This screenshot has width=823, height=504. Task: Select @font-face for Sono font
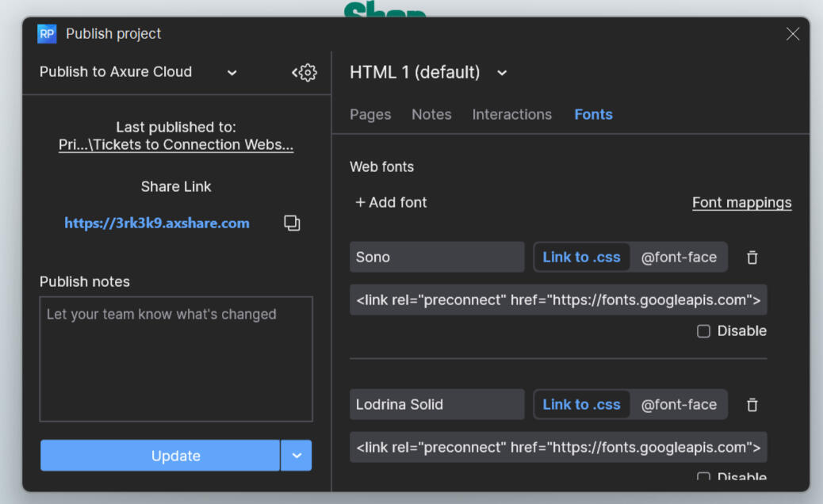[679, 258]
